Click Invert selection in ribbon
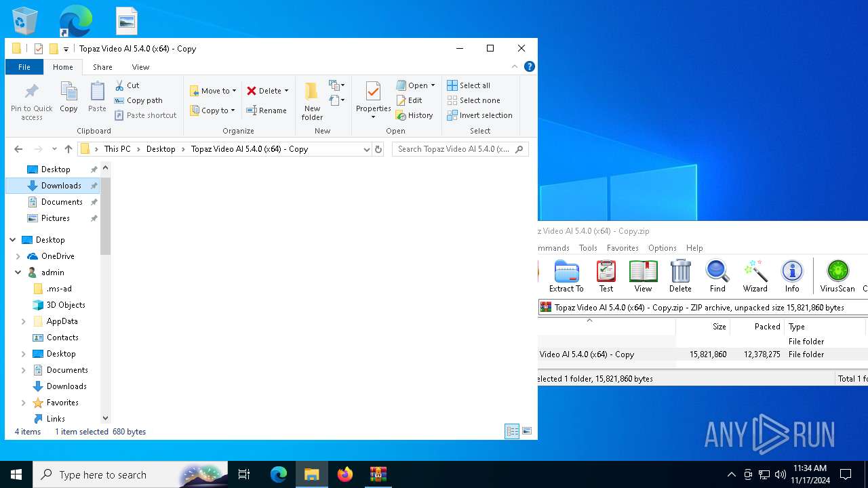Viewport: 868px width, 488px height. click(479, 115)
